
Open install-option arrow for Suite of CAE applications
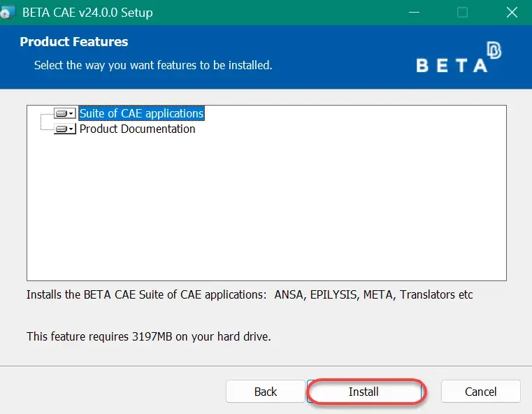coord(71,114)
